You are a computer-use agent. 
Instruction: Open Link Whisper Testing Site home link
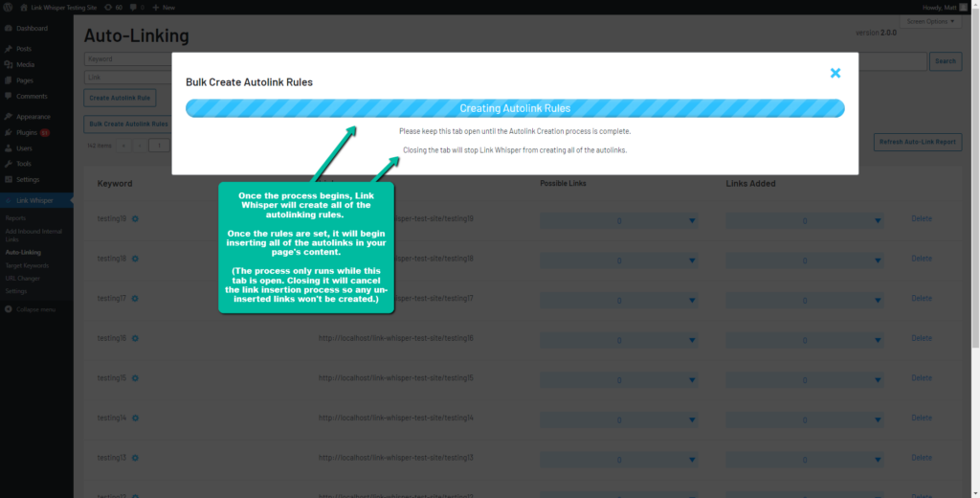(x=58, y=8)
